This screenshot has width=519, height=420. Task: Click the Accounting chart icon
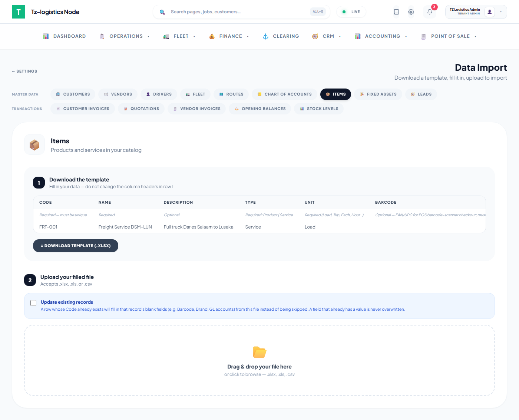click(358, 36)
